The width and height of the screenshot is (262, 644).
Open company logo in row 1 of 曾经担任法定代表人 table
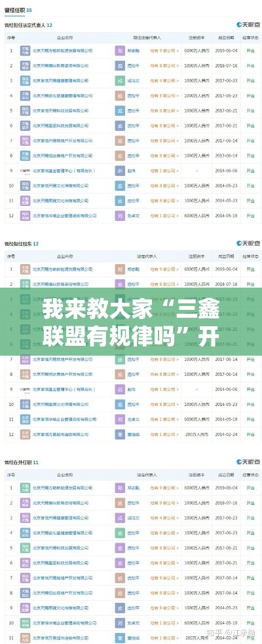25,51
